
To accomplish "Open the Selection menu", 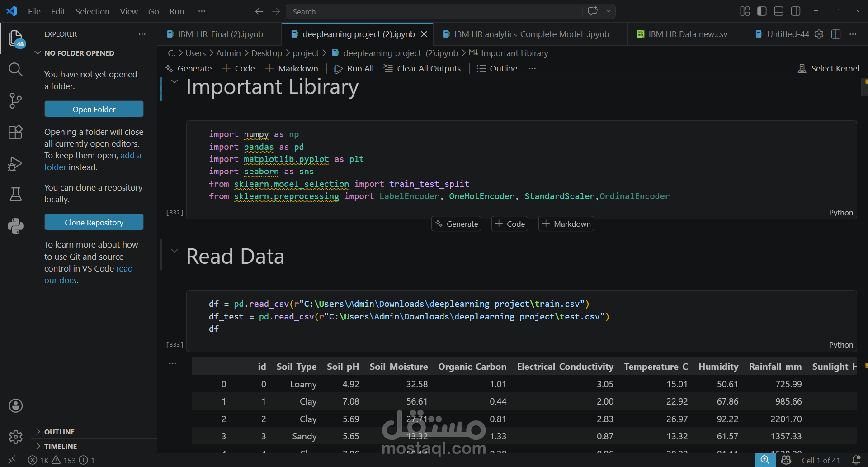I will click(92, 11).
